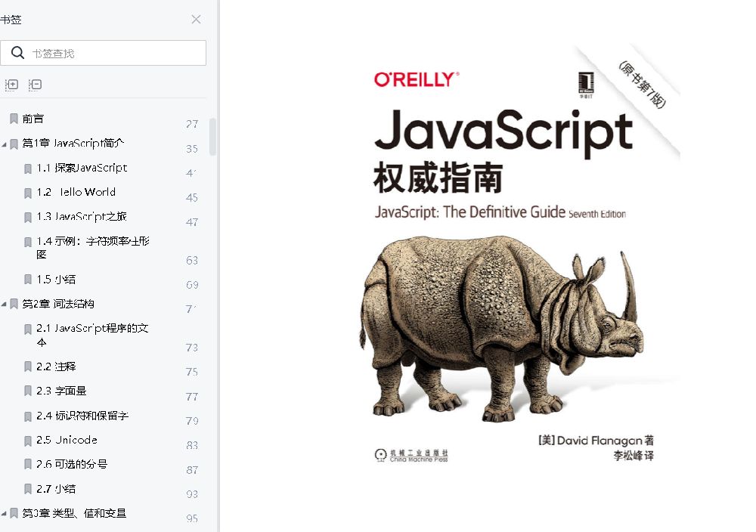The width and height of the screenshot is (756, 532).
Task: Click the bookmark icon beside 2.2 注释
Action: [x=27, y=366]
